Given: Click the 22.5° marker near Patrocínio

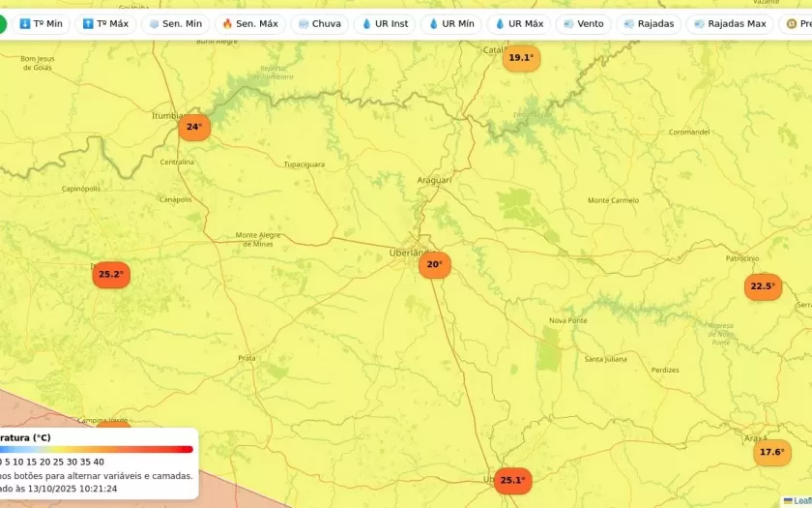Looking at the screenshot, I should click(x=763, y=286).
